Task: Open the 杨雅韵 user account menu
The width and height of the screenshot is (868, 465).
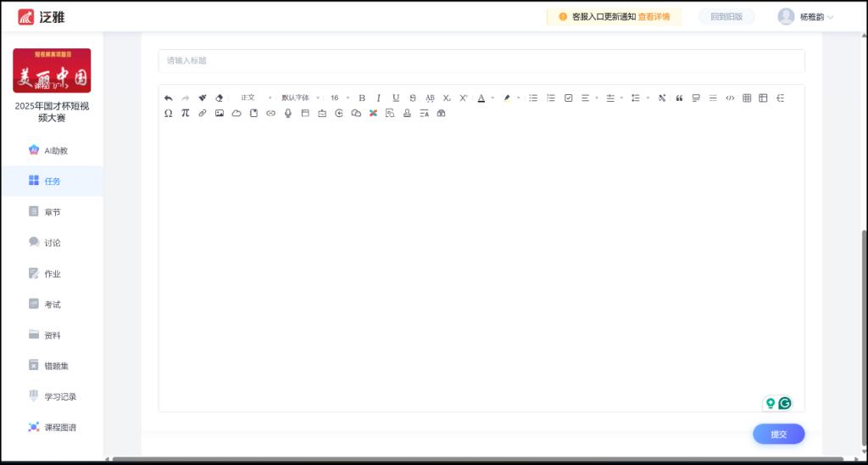Action: point(805,17)
